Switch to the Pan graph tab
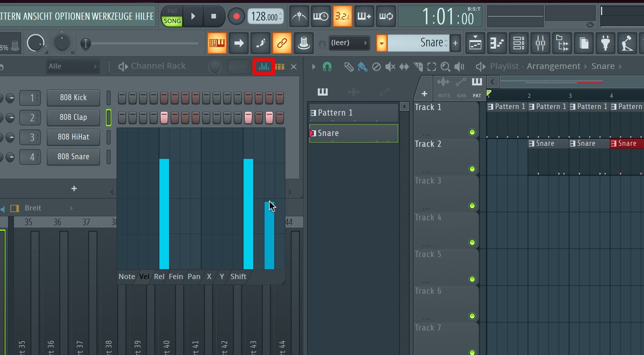 point(194,276)
